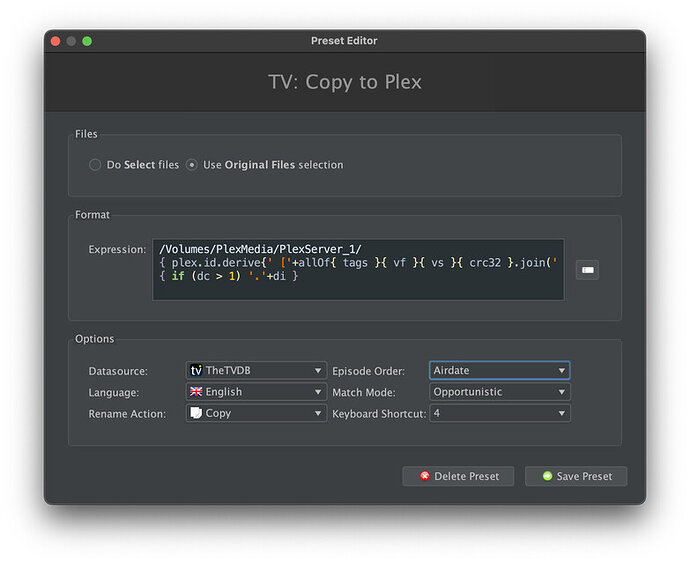The height and width of the screenshot is (563, 690).
Task: Open the Rename Action dropdown showing Copy
Action: [257, 413]
